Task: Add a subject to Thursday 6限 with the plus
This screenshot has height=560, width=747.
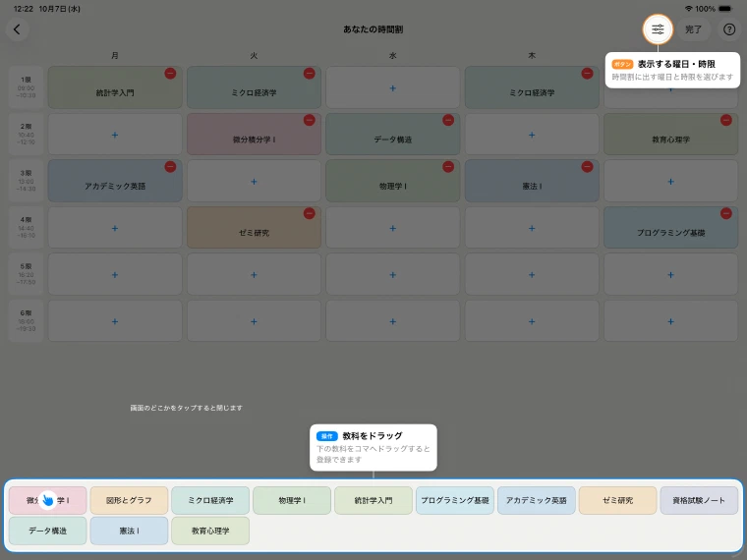Action: click(x=532, y=321)
